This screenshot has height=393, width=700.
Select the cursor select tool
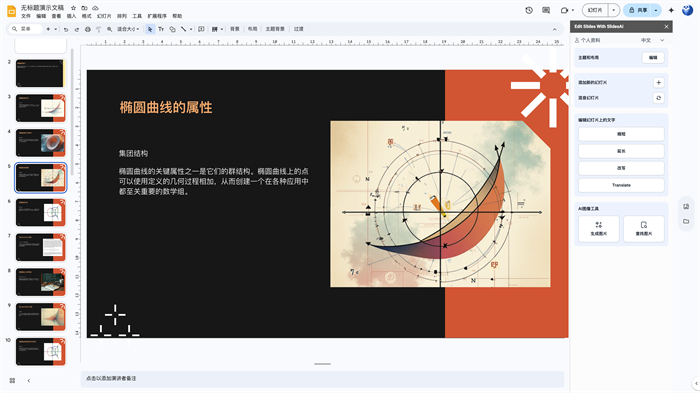tap(150, 29)
